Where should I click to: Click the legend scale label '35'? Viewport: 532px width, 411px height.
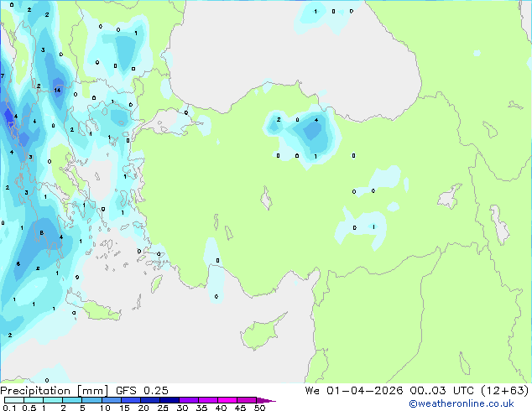[201, 408]
